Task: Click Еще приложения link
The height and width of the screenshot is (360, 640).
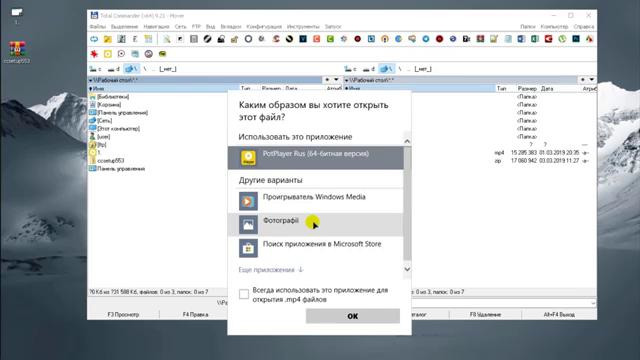Action: click(x=271, y=270)
